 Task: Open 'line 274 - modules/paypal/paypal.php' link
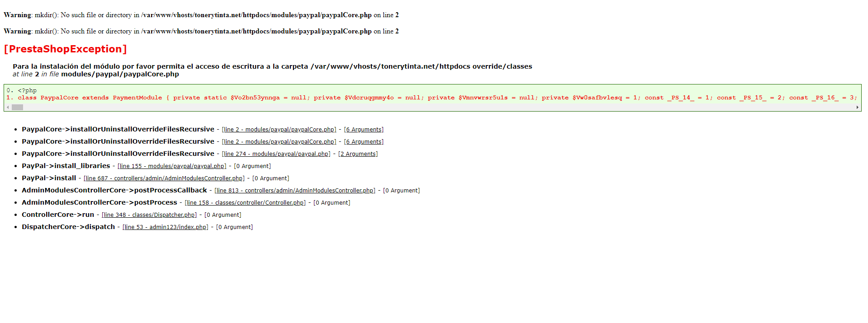(x=276, y=154)
